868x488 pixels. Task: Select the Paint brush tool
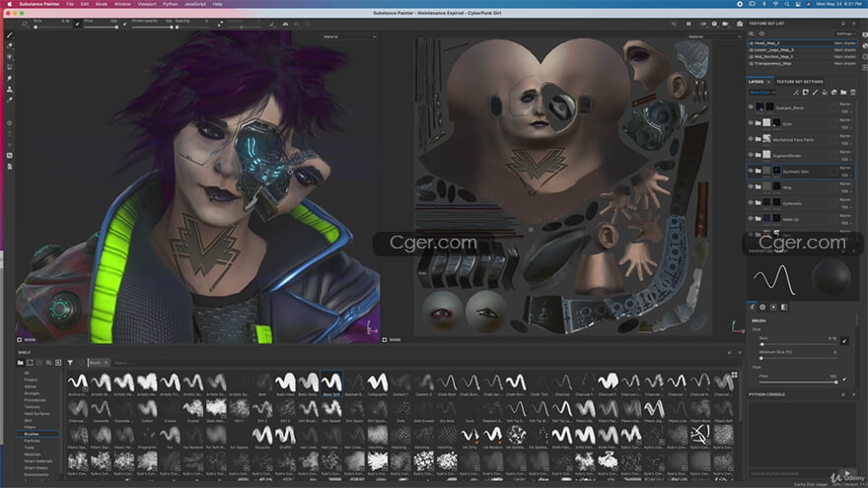(x=10, y=35)
